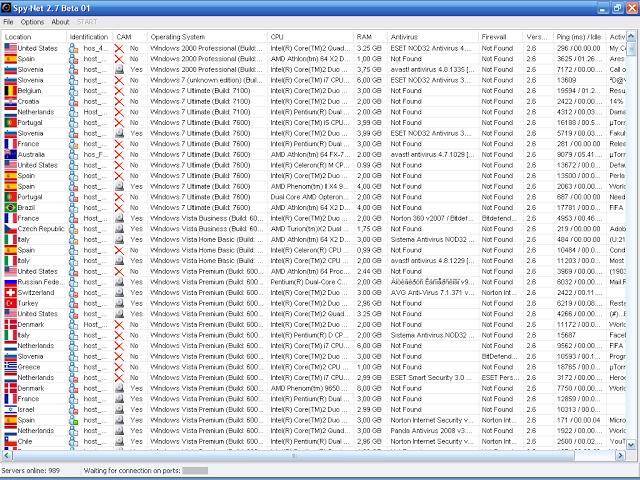Click the Czech Republic flag icon
This screenshot has height=480, width=640.
[x=11, y=229]
